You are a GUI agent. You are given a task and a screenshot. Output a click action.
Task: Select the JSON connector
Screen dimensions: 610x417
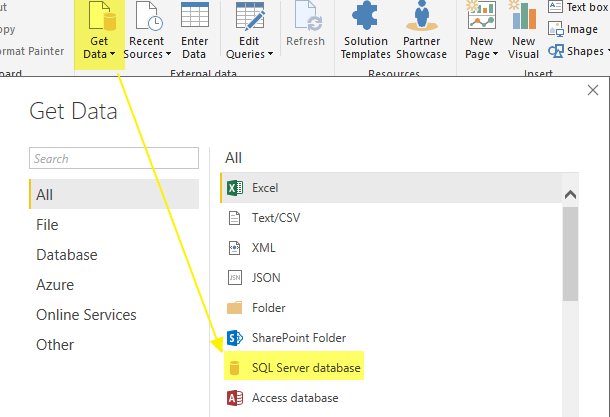pos(391,278)
